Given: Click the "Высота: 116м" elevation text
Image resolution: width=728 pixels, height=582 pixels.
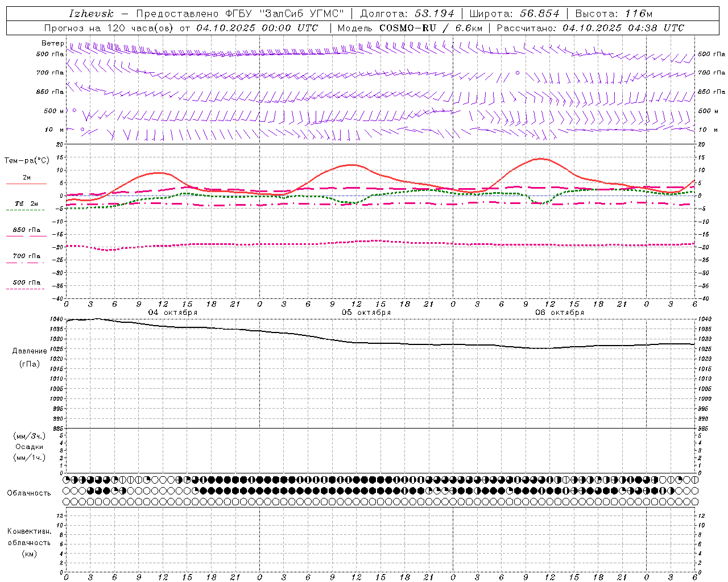Looking at the screenshot, I should pyautogui.click(x=614, y=14).
